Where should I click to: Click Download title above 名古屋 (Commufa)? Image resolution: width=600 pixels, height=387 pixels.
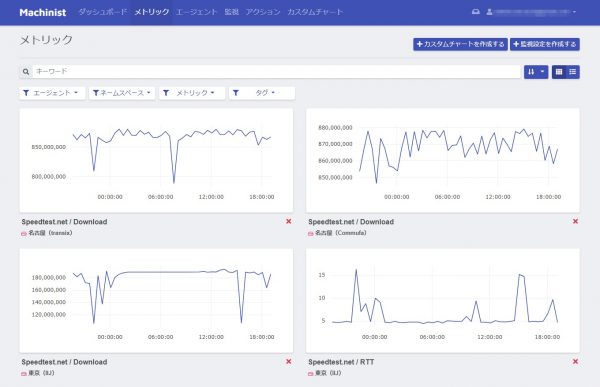pos(351,222)
